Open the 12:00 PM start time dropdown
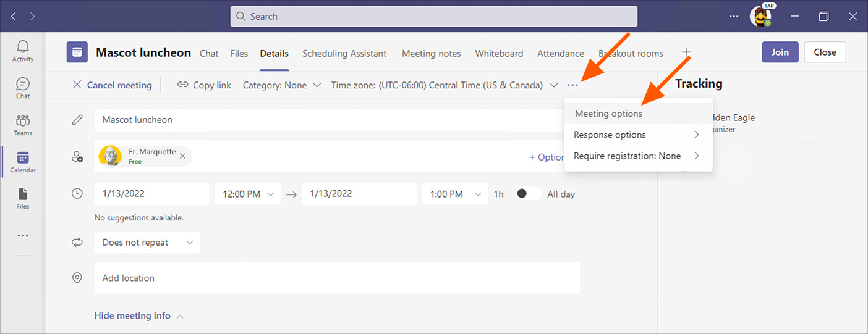 coord(248,194)
